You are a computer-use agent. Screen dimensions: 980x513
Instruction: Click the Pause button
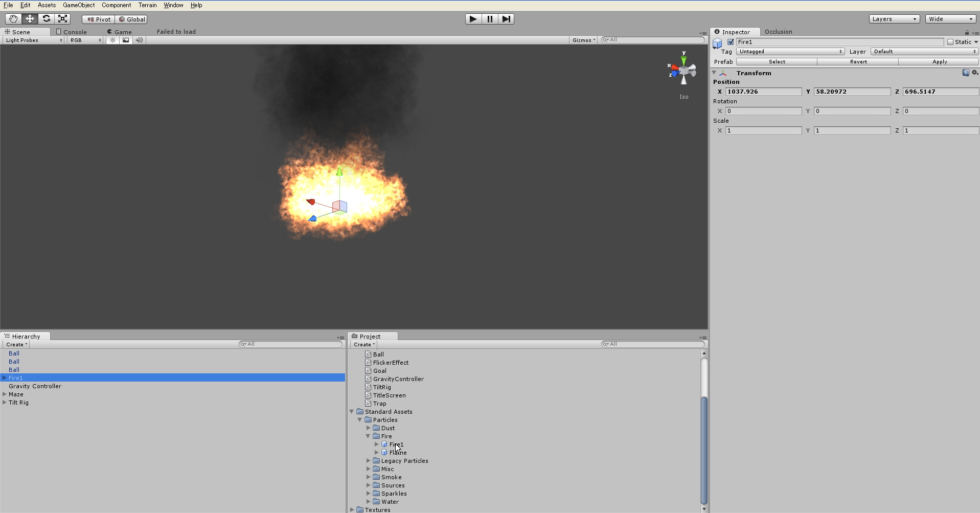pos(490,19)
